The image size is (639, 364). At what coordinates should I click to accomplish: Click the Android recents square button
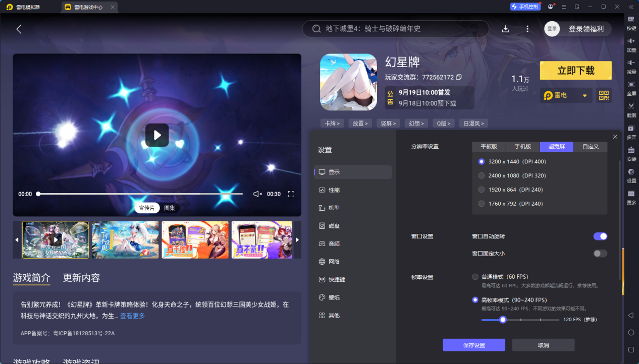[x=631, y=349]
